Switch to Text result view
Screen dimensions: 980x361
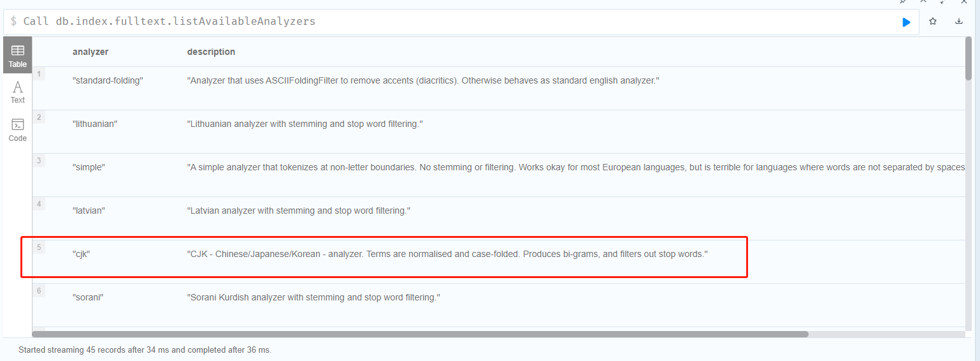click(x=18, y=92)
